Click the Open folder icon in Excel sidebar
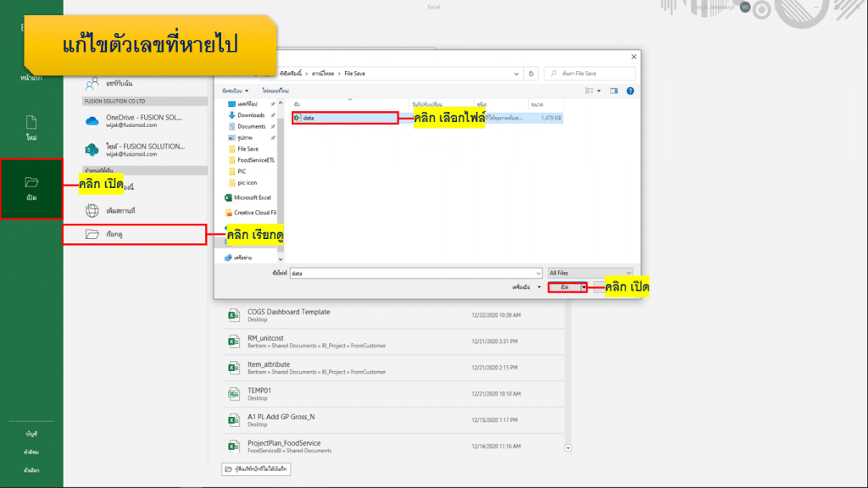Image resolution: width=868 pixels, height=488 pixels. pyautogui.click(x=31, y=181)
